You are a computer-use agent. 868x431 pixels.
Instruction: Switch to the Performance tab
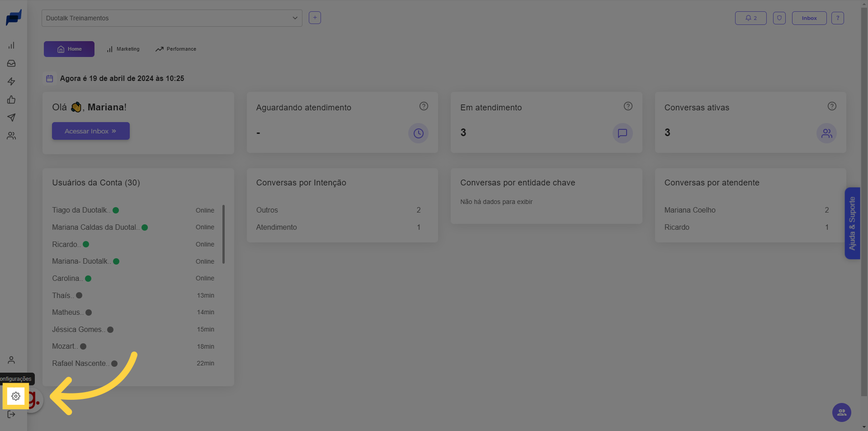(176, 49)
